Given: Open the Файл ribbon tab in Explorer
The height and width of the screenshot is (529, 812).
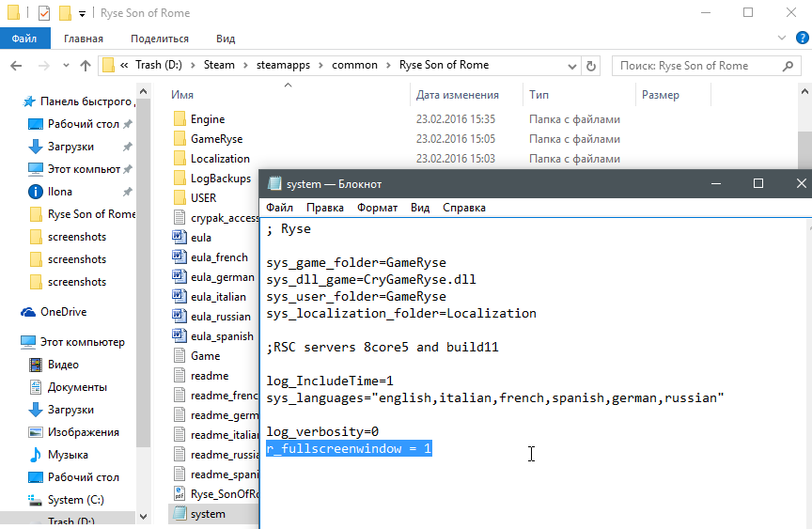Looking at the screenshot, I should click(x=24, y=39).
